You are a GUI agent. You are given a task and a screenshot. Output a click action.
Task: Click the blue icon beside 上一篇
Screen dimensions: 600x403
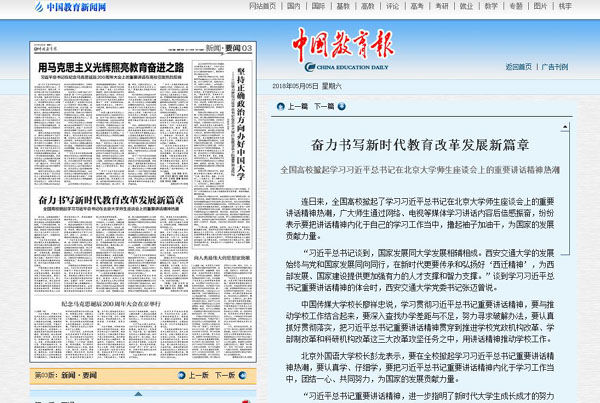point(281,105)
